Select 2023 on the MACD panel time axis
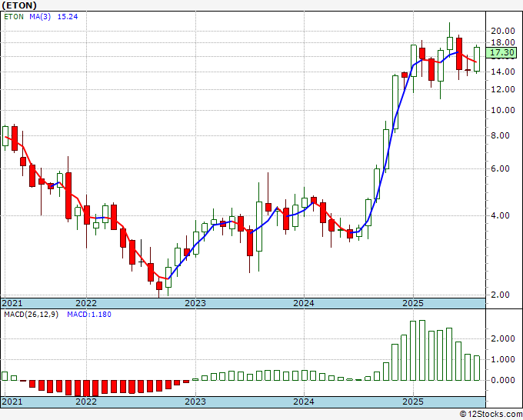 195,402
